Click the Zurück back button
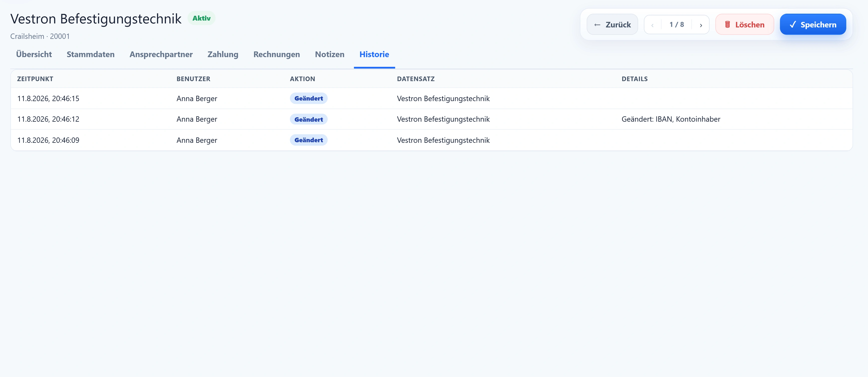The height and width of the screenshot is (377, 868). pyautogui.click(x=612, y=24)
